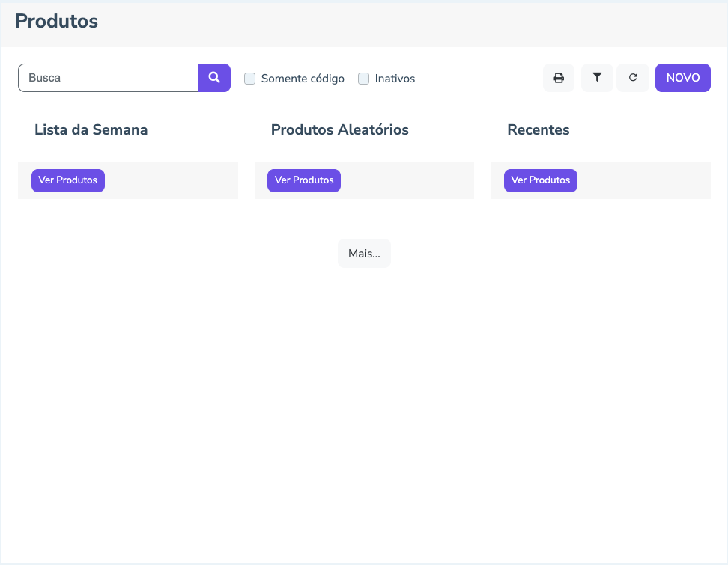Select the Lista da Semana heading
728x565 pixels.
pos(91,130)
